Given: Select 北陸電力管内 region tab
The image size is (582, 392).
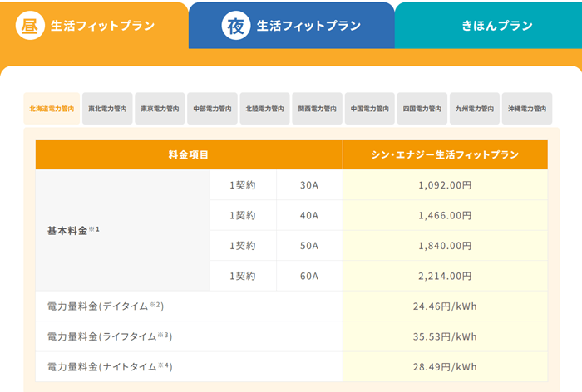Looking at the screenshot, I should (x=264, y=109).
